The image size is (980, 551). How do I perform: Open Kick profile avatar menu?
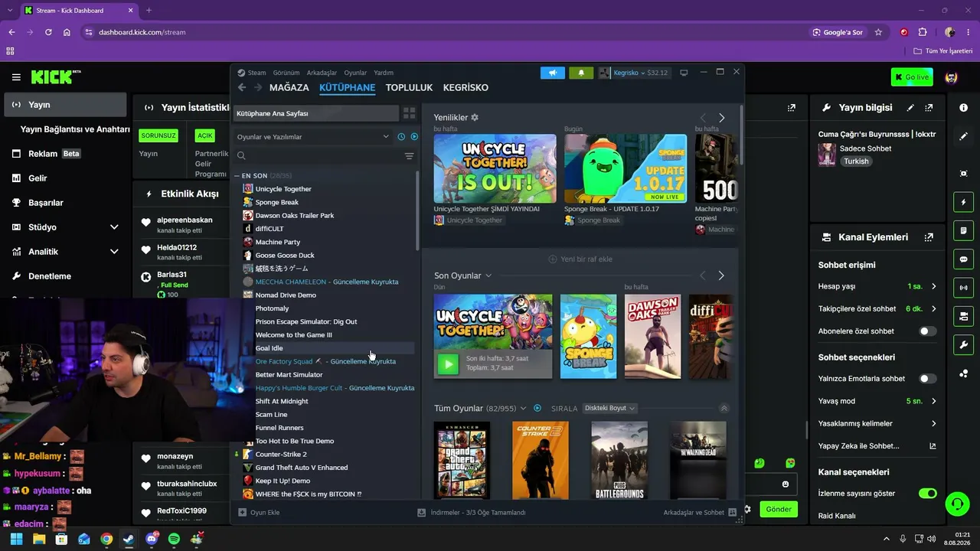point(952,77)
